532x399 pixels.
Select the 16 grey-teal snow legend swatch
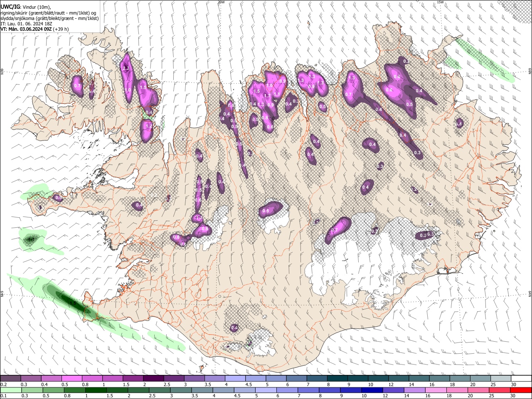[x=439, y=379]
